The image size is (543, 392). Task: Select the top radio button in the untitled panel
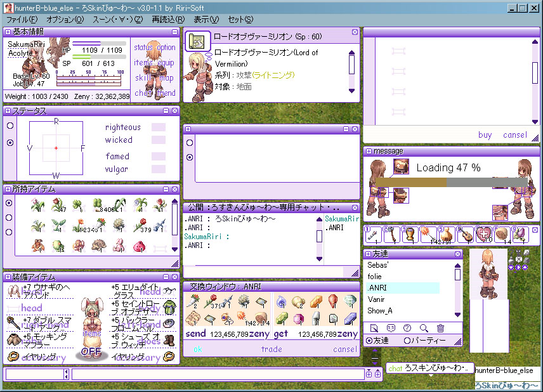[190, 142]
